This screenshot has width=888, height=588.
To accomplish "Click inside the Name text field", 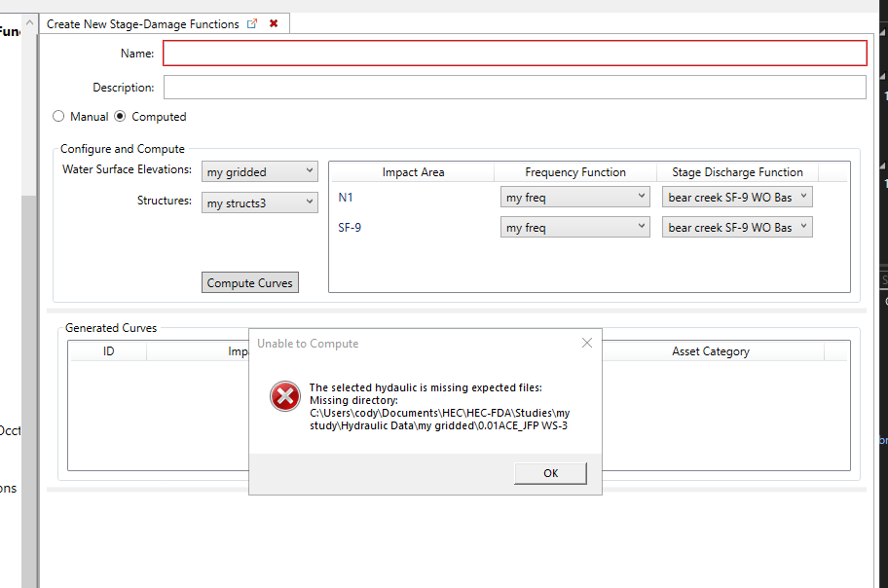I will tap(514, 53).
